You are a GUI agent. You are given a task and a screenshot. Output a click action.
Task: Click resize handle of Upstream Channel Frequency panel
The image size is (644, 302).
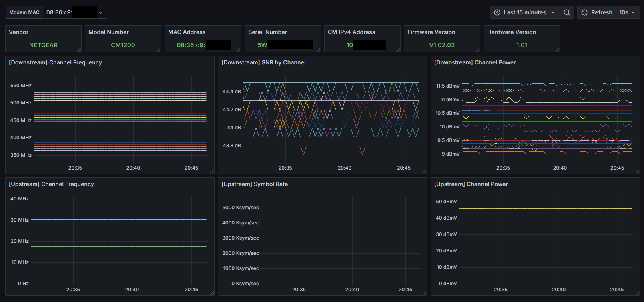point(212,293)
